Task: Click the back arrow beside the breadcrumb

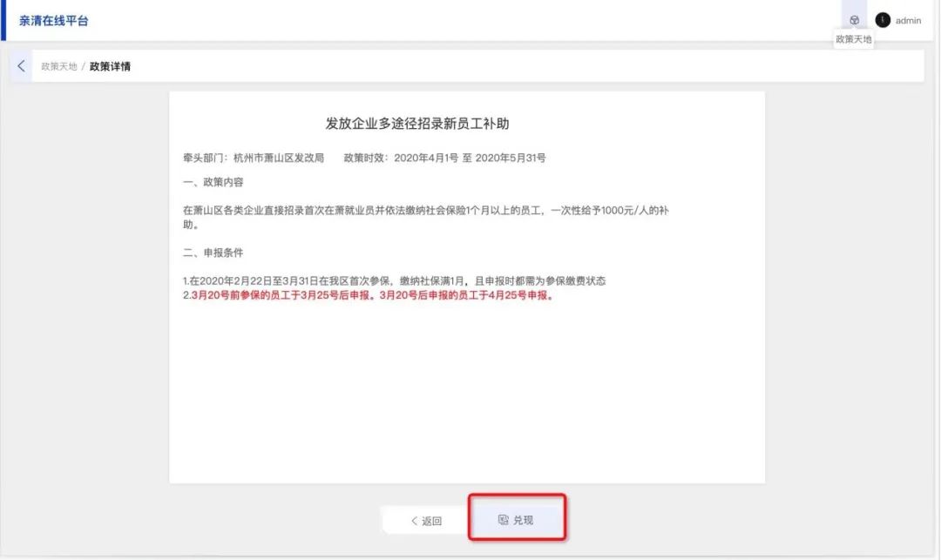Action: tap(21, 66)
